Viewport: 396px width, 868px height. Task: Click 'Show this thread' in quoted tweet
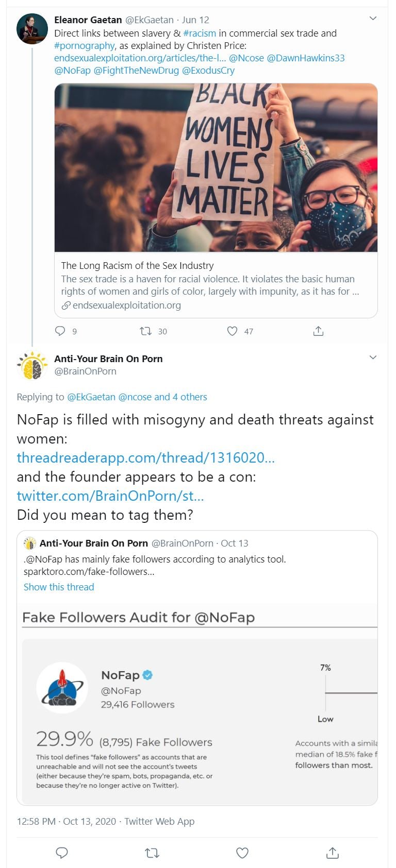point(59,587)
